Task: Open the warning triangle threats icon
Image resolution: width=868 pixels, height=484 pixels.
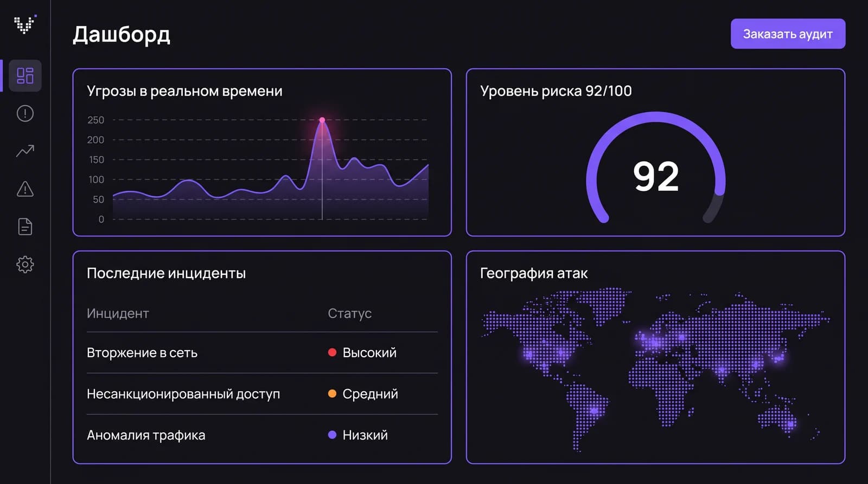Action: (25, 189)
